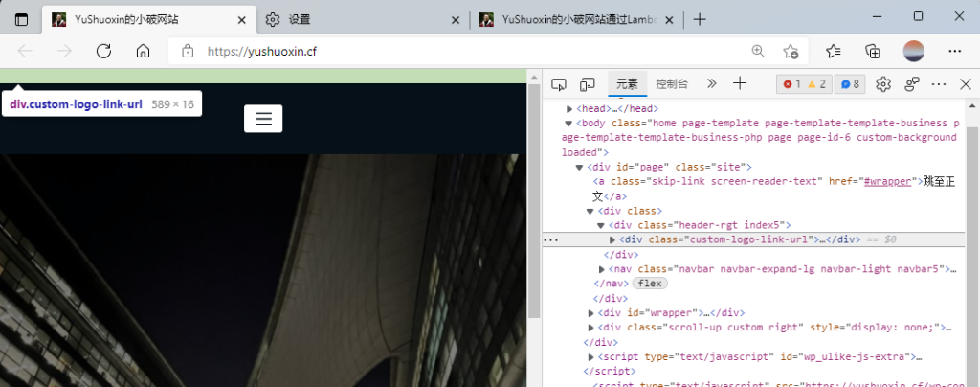Viewport: 980px width, 387px height.
Task: Go to the browser home page
Action: [143, 51]
